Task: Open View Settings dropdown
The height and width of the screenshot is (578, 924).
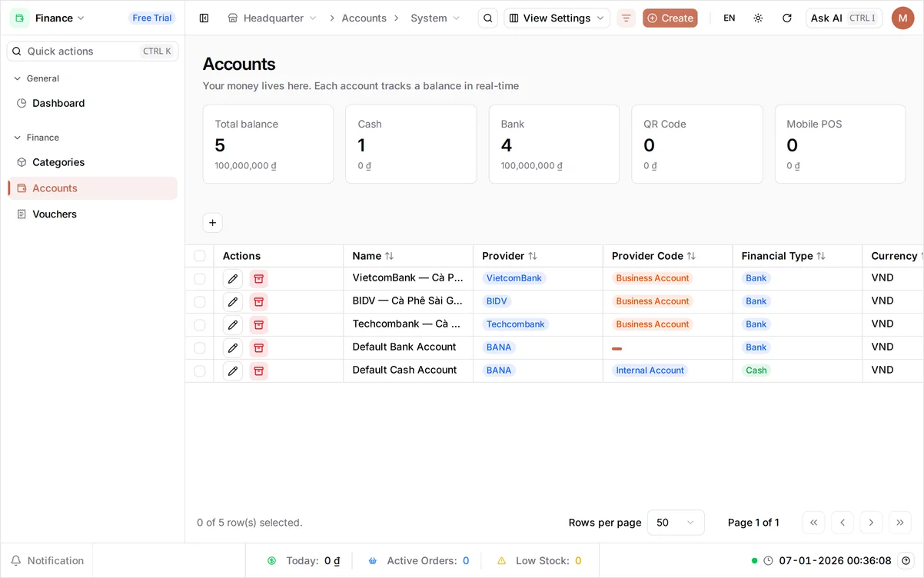Action: [557, 18]
